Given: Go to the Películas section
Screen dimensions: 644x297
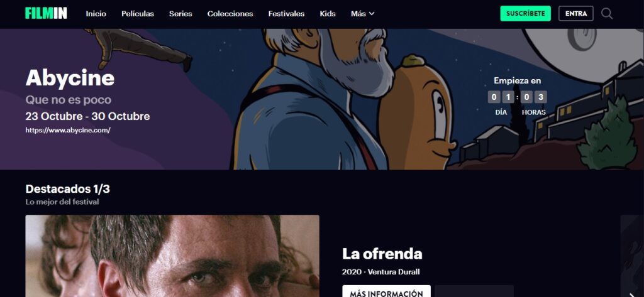Looking at the screenshot, I should (x=138, y=14).
